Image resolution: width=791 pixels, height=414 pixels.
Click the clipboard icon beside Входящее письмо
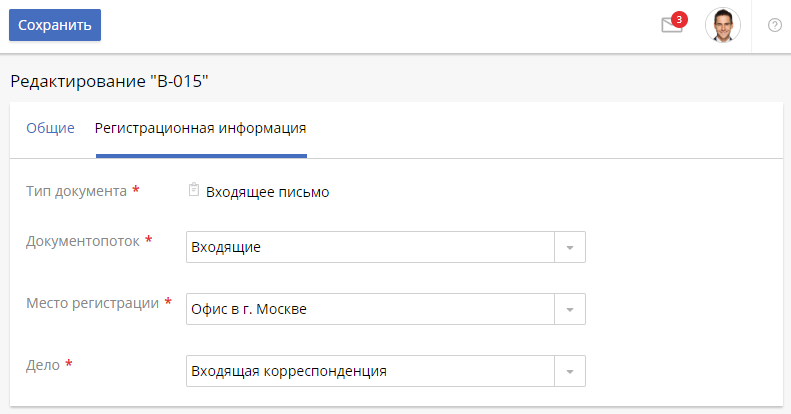coord(194,191)
